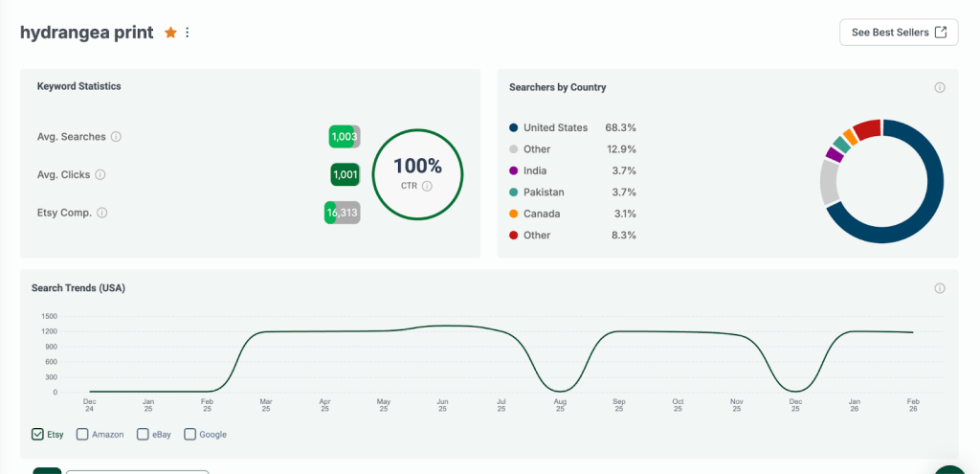Click the orange favorite star icon
This screenshot has height=474, width=980.
tap(170, 33)
